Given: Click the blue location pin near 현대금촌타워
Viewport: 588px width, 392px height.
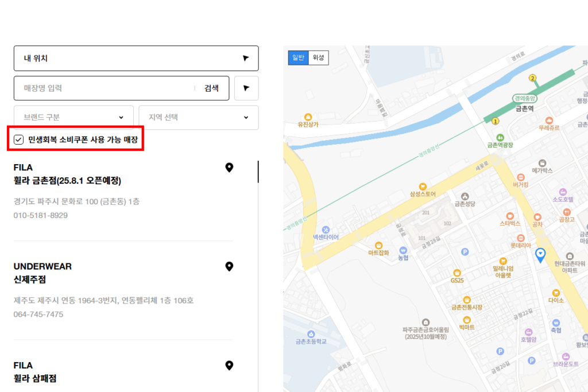Looking at the screenshot, I should (540, 254).
